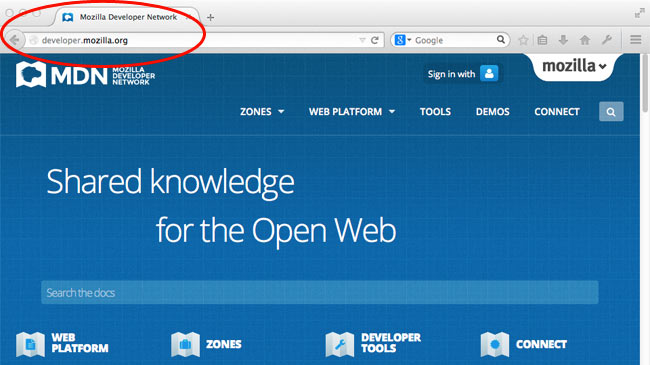
Task: Click the Search the docs field
Action: (x=320, y=292)
